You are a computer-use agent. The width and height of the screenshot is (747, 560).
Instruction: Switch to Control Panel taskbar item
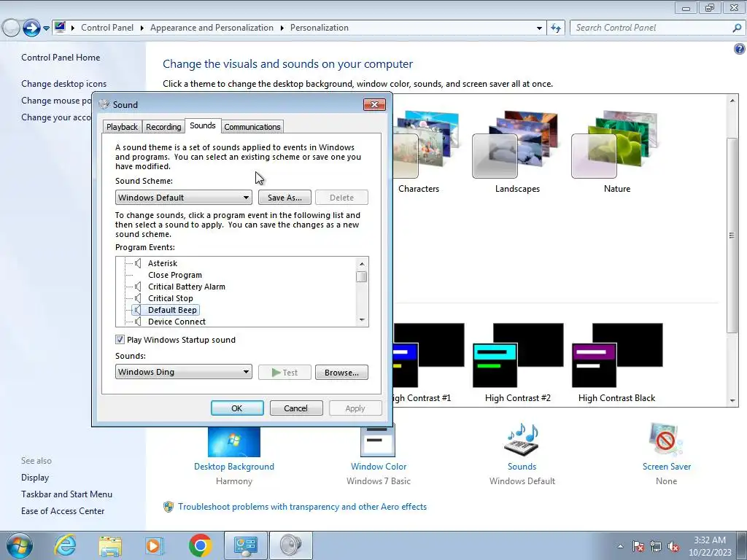point(245,545)
